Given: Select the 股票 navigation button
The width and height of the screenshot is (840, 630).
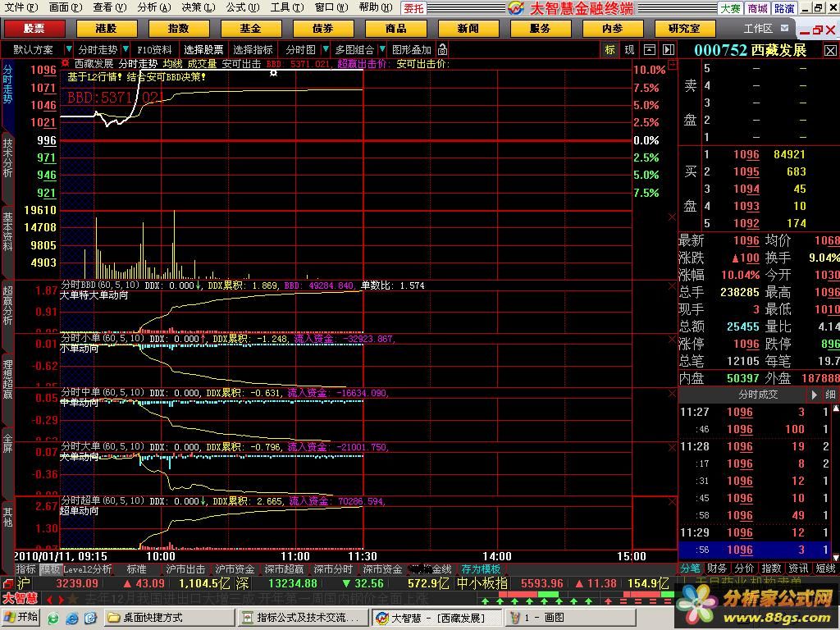Looking at the screenshot, I should click(34, 29).
